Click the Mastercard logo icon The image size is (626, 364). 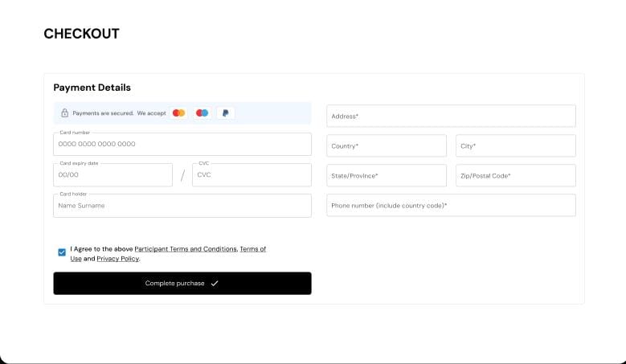(178, 113)
